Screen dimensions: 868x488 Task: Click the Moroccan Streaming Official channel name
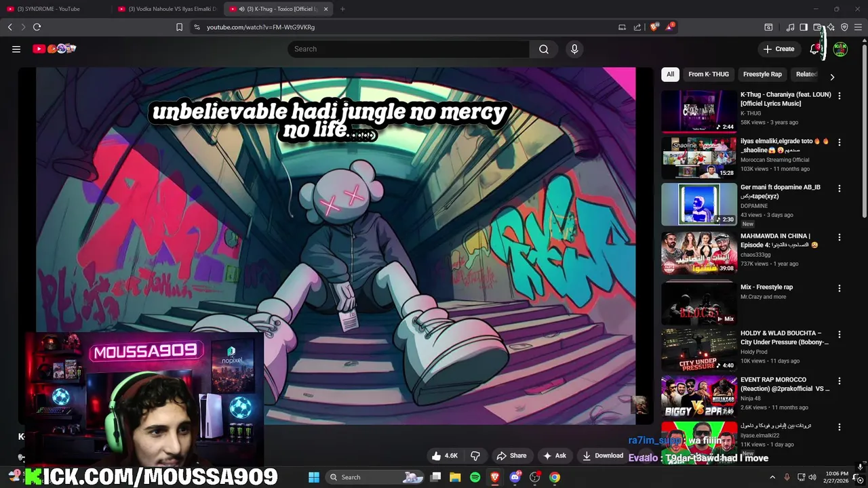point(774,160)
